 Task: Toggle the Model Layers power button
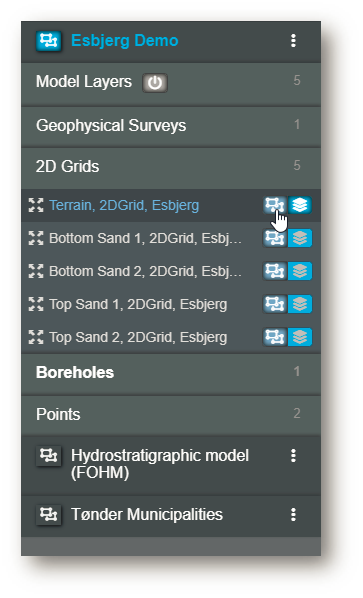155,83
